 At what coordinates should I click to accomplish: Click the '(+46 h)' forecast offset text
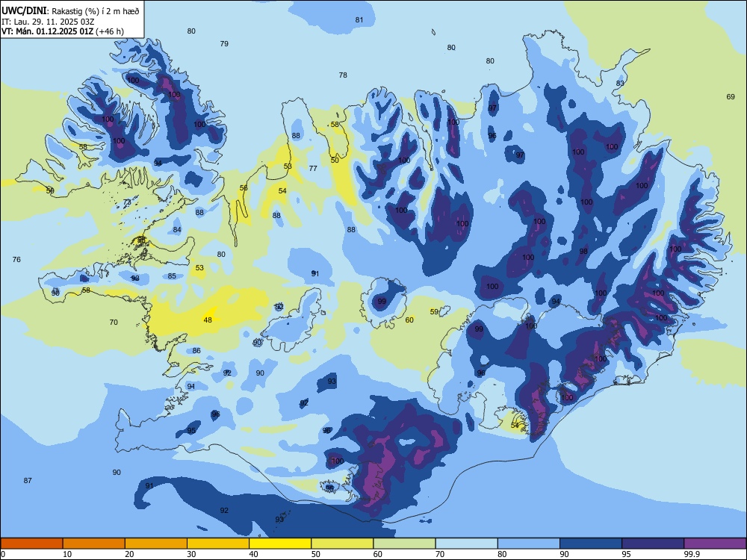point(110,31)
